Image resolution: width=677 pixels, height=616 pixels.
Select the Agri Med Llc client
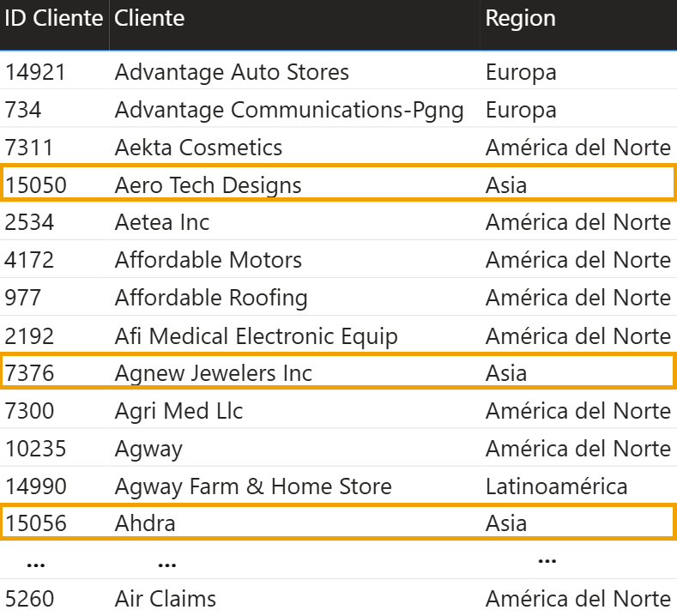pyautogui.click(x=178, y=411)
